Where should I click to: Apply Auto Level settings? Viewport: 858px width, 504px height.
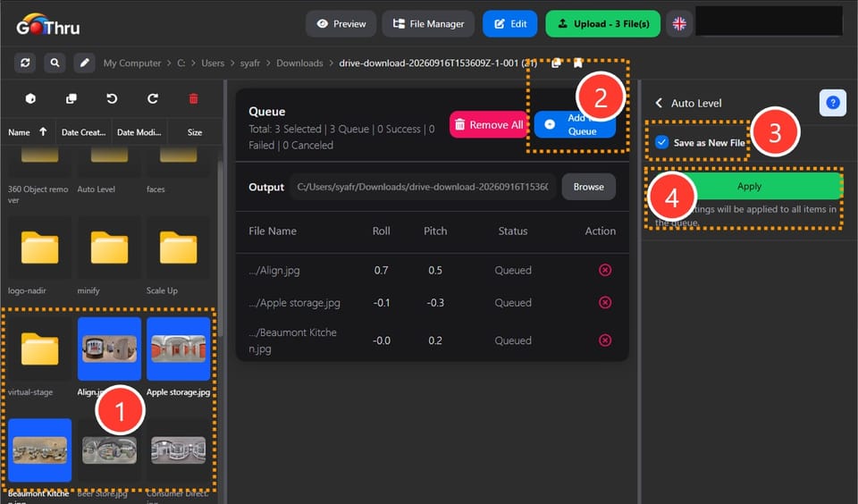[x=749, y=186]
